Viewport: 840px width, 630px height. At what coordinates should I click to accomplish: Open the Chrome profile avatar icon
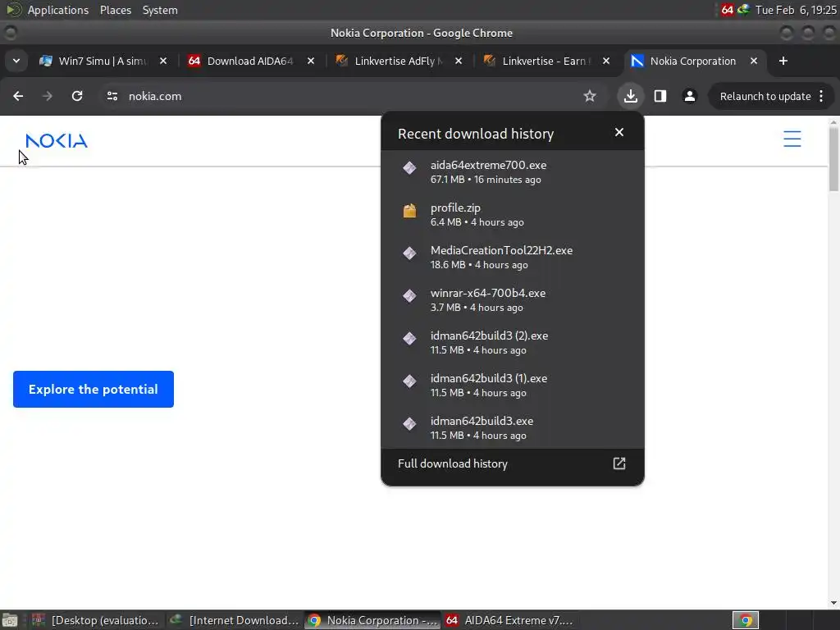pos(689,96)
